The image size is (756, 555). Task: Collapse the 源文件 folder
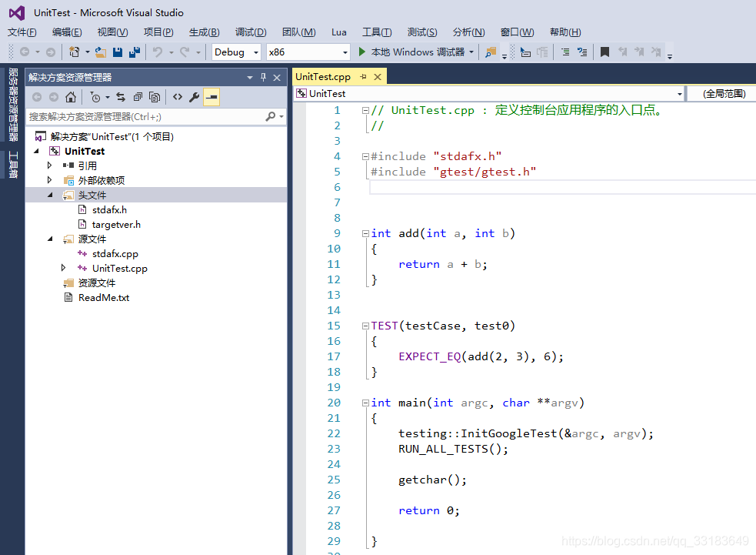50,239
